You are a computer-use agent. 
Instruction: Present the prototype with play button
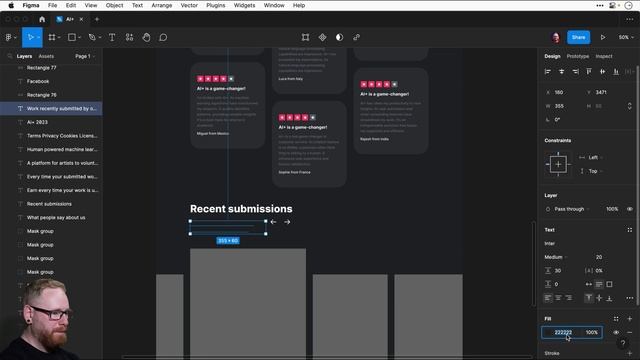[x=602, y=38]
